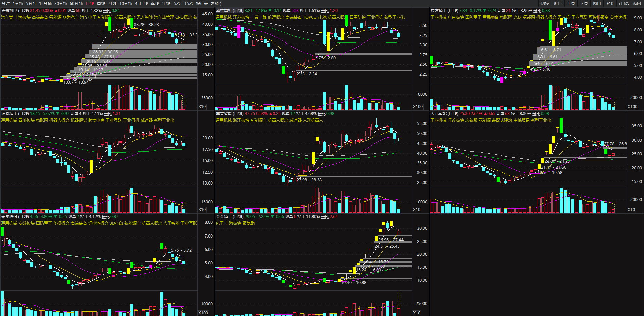Screen dimensions: 644x316
Task: Open the 窗口 layout menu
Action: (597, 3)
